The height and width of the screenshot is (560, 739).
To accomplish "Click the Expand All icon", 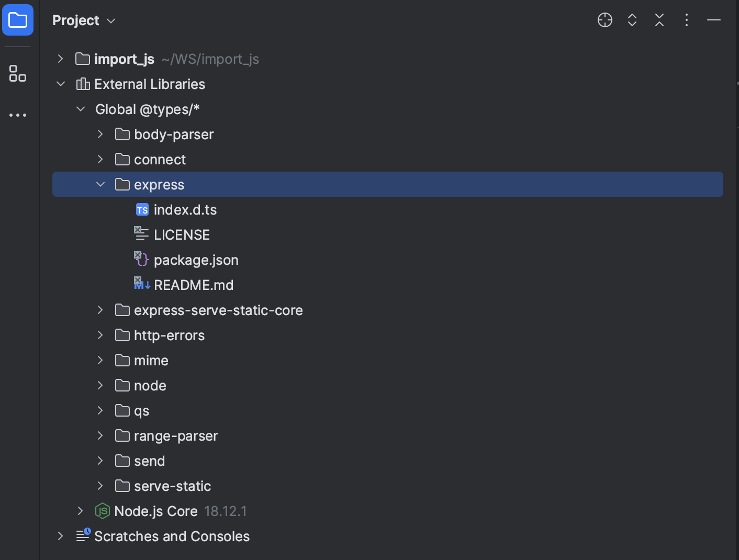I will [x=632, y=20].
